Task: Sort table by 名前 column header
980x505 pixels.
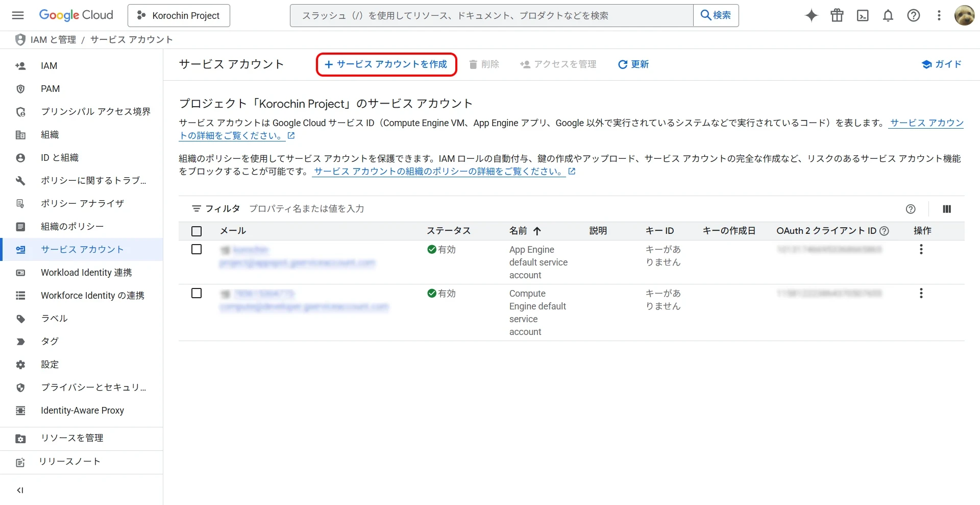Action: tap(518, 231)
